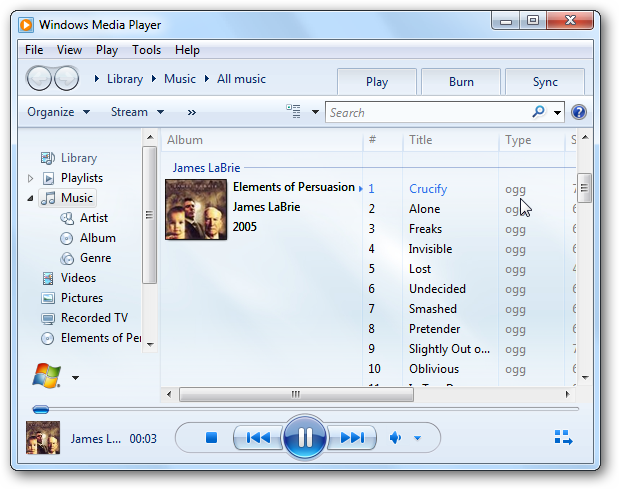
Task: Expand the Playlists tree node
Action: point(30,178)
